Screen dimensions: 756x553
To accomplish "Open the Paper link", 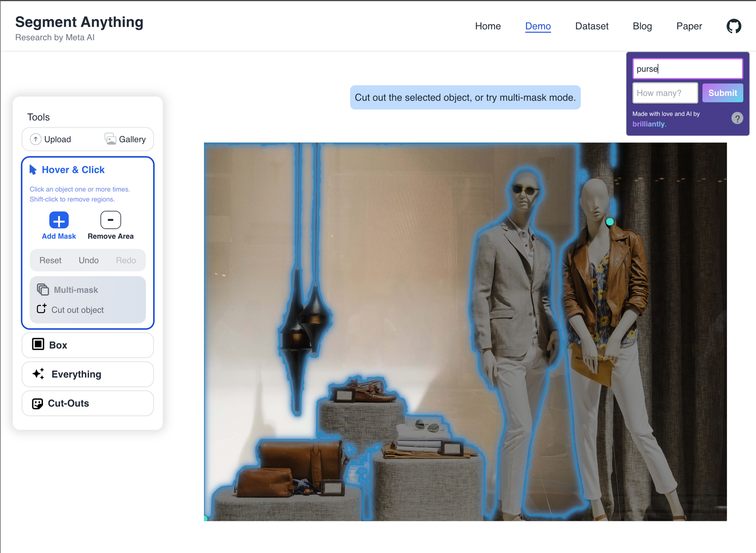I will pos(689,26).
